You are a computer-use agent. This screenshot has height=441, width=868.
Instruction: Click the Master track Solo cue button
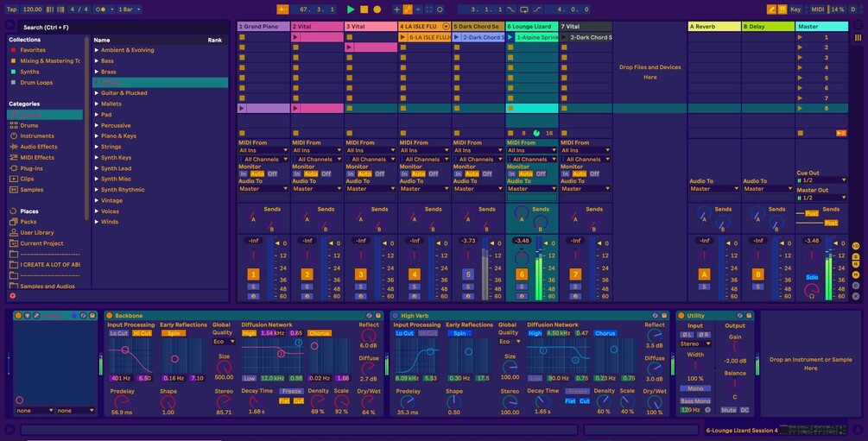coord(812,277)
